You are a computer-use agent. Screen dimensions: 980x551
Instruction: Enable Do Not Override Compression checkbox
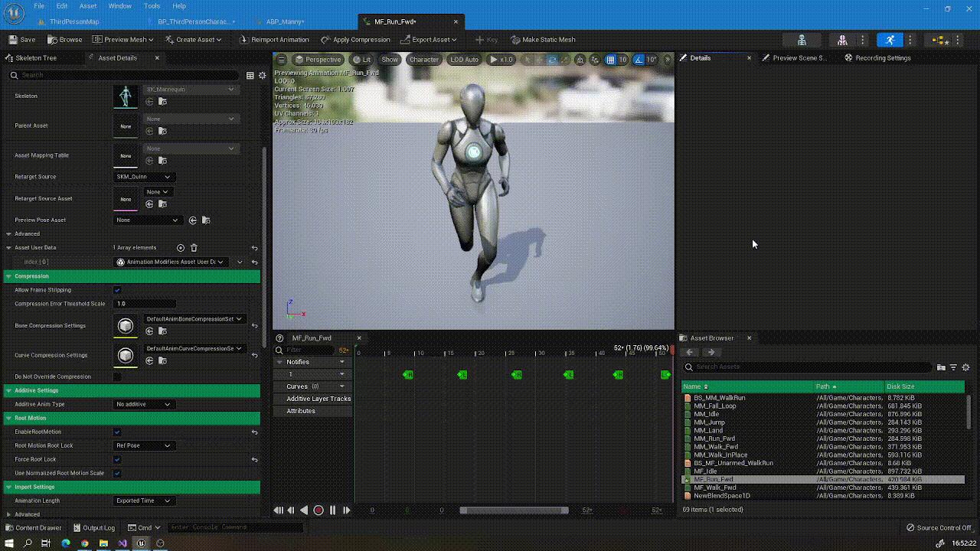tap(117, 377)
